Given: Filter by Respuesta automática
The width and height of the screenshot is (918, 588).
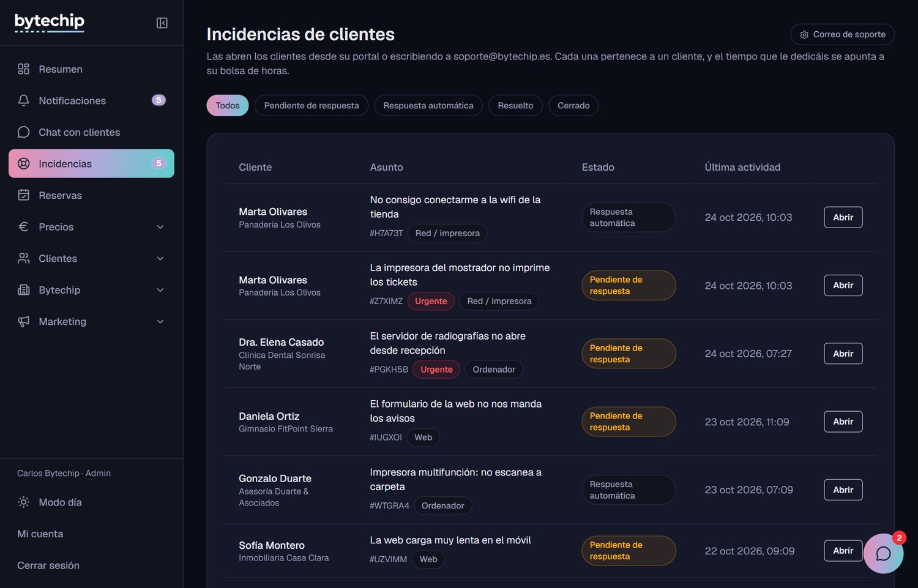Looking at the screenshot, I should (428, 105).
